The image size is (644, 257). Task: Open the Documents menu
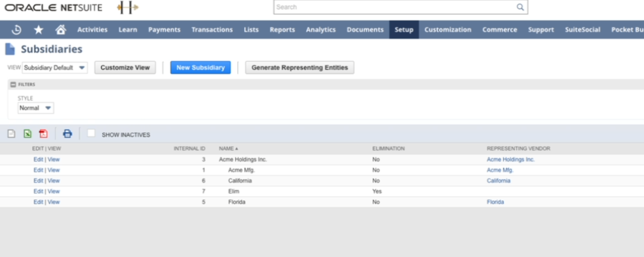(365, 30)
